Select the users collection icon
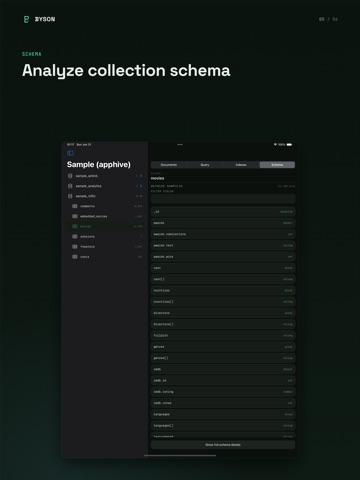The image size is (360, 480). click(x=75, y=257)
